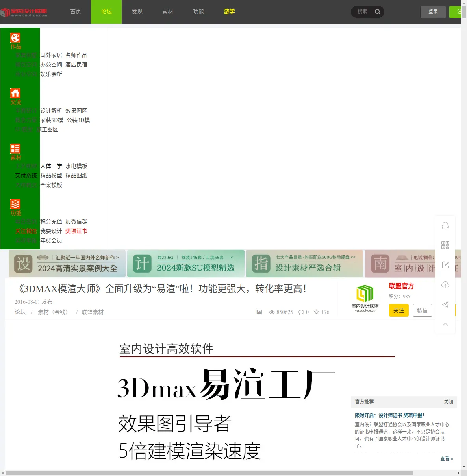Open 游学 in top navigation
467x476 pixels.
pyautogui.click(x=229, y=12)
